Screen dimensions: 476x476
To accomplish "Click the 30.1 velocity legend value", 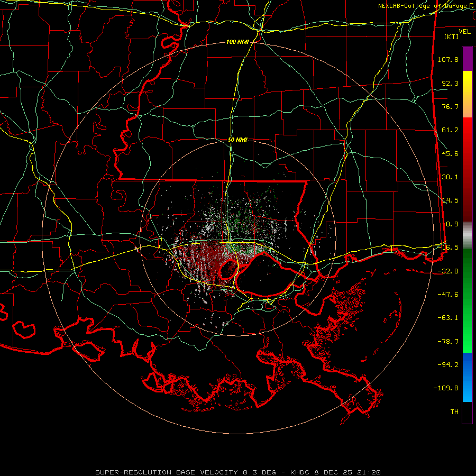I will [x=450, y=177].
